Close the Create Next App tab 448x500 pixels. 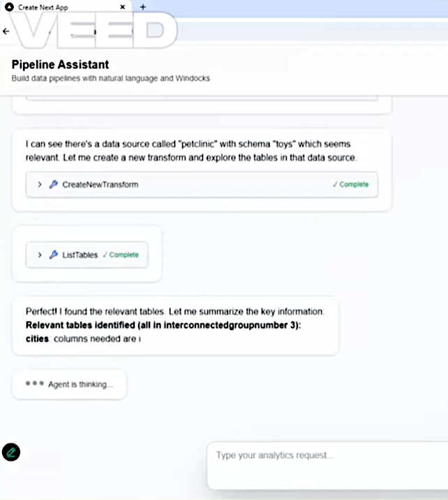click(x=124, y=6)
